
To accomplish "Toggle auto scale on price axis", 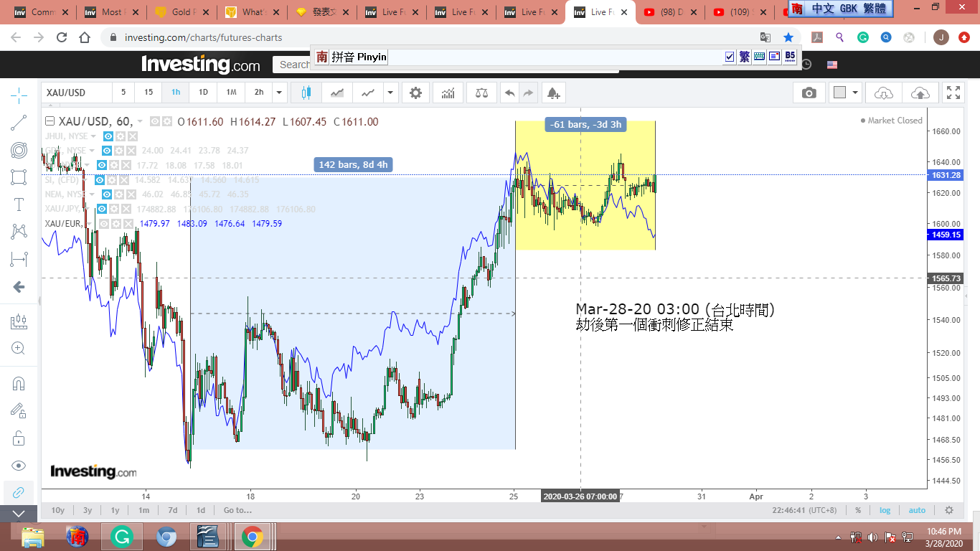I will 917,510.
